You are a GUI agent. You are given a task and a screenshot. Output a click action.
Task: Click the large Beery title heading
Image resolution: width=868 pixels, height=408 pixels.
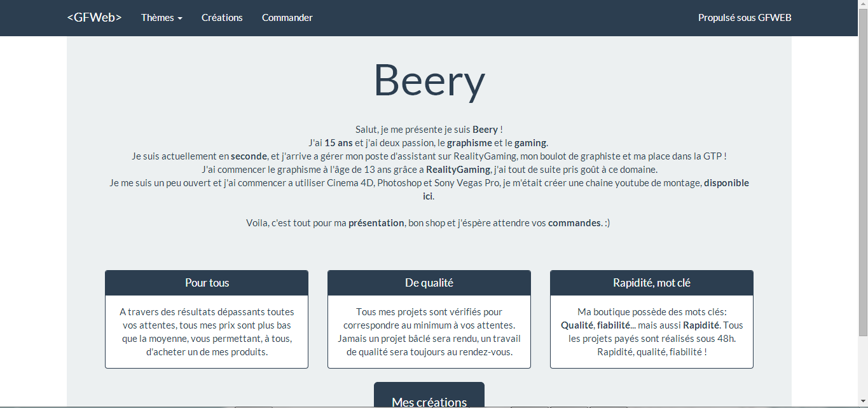pyautogui.click(x=429, y=80)
